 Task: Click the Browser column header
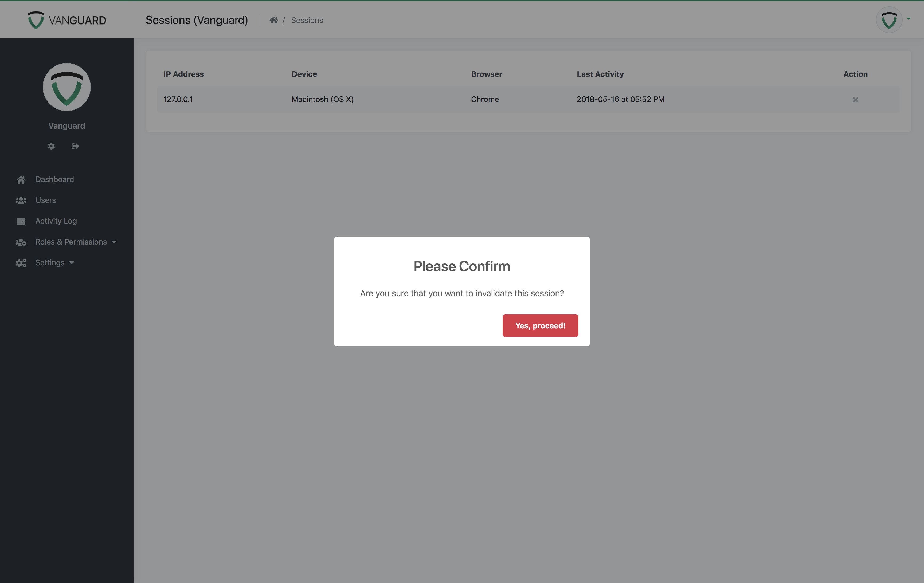coord(487,74)
